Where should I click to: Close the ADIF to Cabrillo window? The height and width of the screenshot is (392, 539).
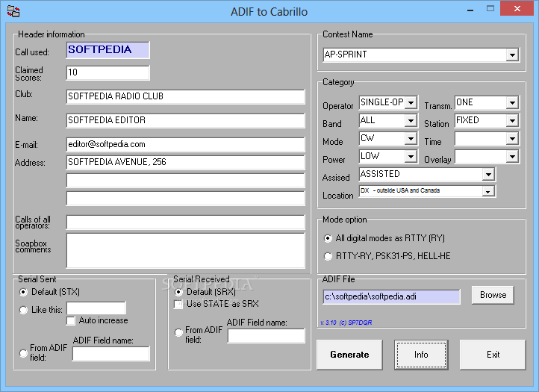(517, 9)
